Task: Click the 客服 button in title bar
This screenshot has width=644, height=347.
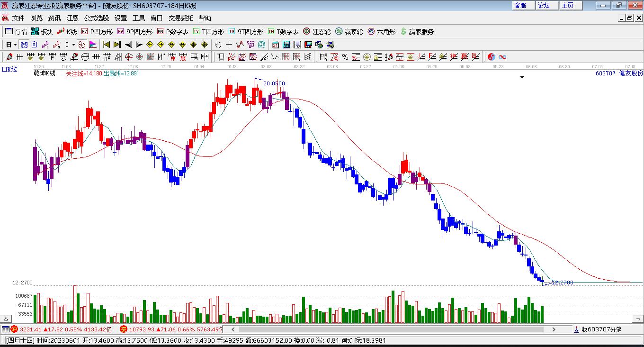Action: [524, 5]
